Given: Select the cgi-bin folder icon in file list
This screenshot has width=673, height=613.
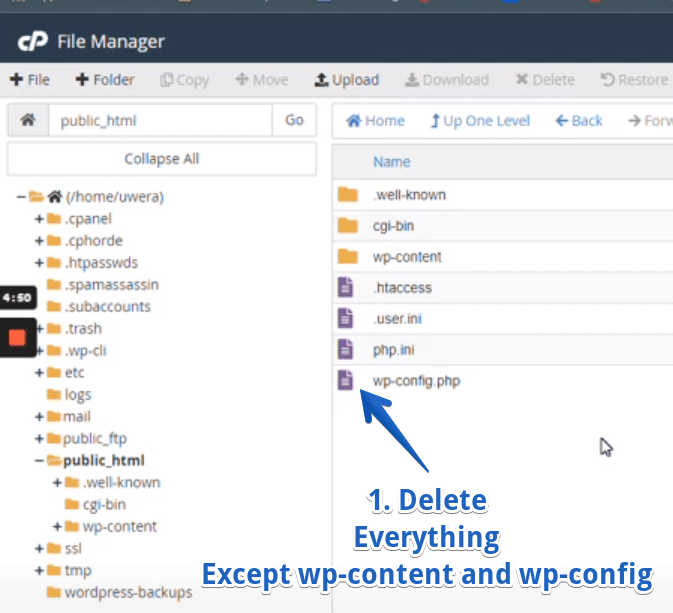Looking at the screenshot, I should tap(347, 225).
